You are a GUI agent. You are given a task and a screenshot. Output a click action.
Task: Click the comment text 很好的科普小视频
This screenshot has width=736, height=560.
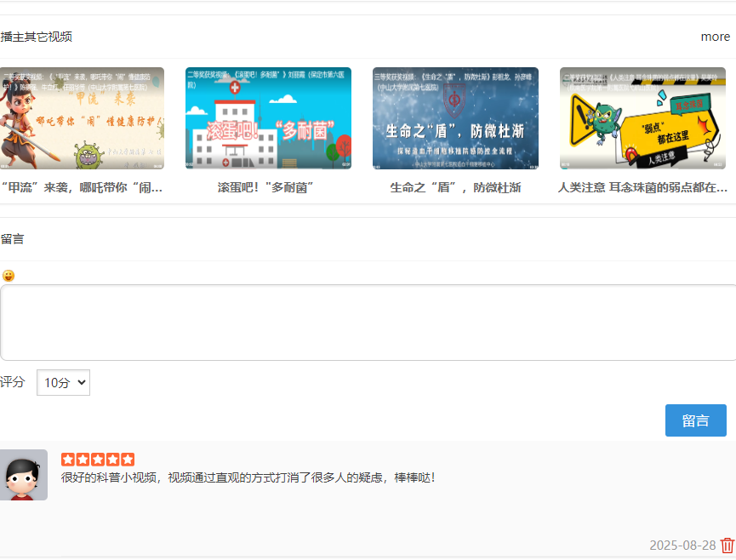(x=247, y=478)
